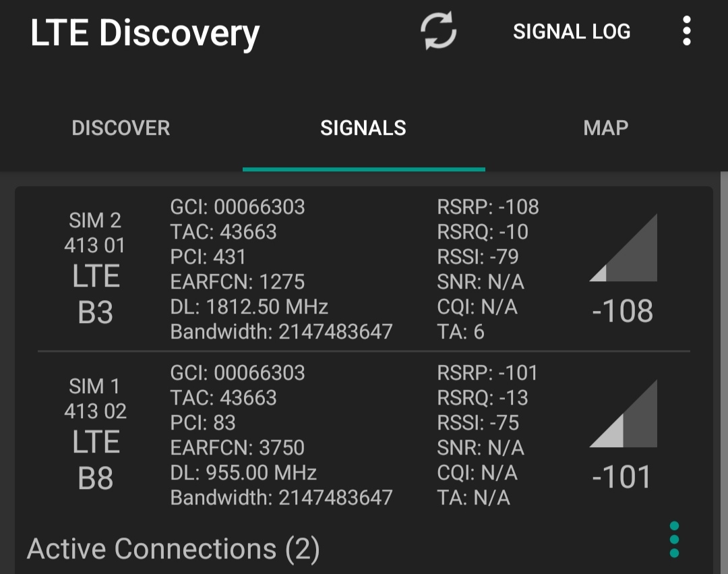This screenshot has height=574, width=728.
Task: Tap the 413 02 network code
Action: point(95,411)
